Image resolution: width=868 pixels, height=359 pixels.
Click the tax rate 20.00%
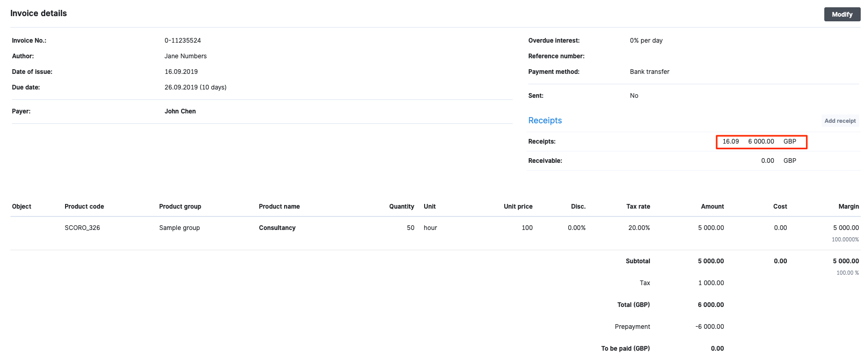(x=639, y=228)
